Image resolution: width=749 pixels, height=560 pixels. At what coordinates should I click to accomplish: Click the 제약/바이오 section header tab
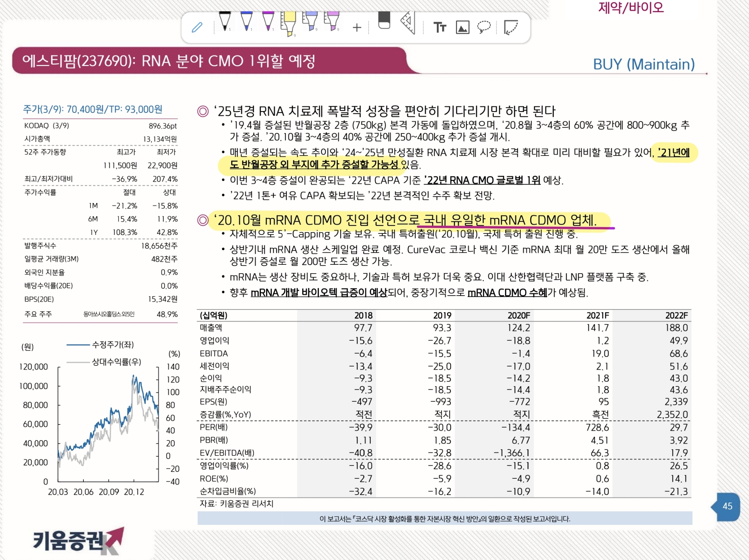(631, 7)
